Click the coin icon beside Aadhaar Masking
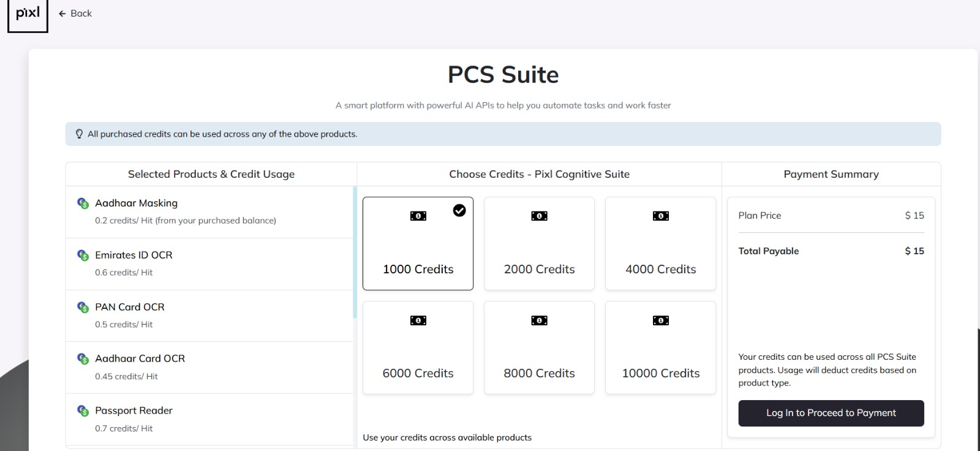 83,203
